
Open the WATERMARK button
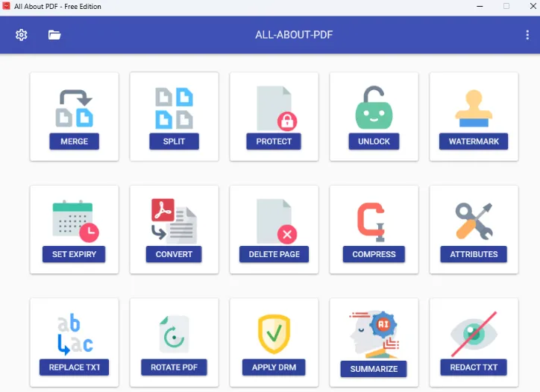(x=474, y=142)
